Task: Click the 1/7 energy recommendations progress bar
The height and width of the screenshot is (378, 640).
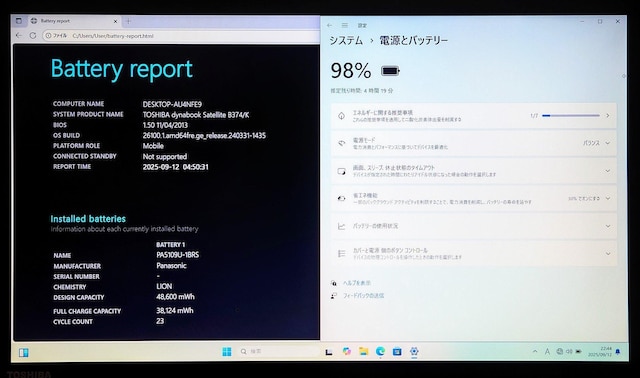Action: click(x=571, y=116)
